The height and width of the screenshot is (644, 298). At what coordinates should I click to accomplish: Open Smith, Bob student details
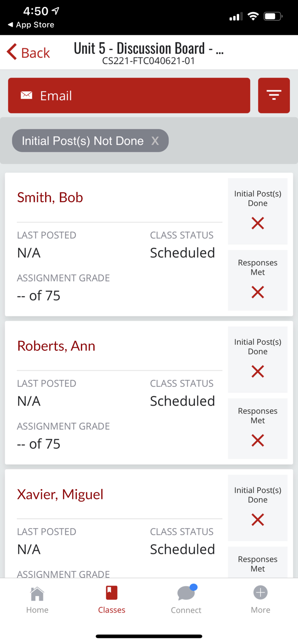pos(50,197)
